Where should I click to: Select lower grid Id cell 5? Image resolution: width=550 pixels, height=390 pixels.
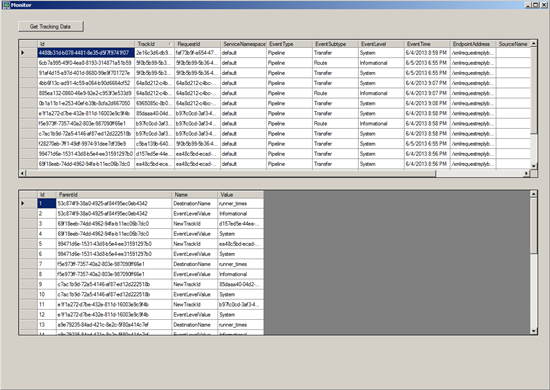tap(47, 244)
